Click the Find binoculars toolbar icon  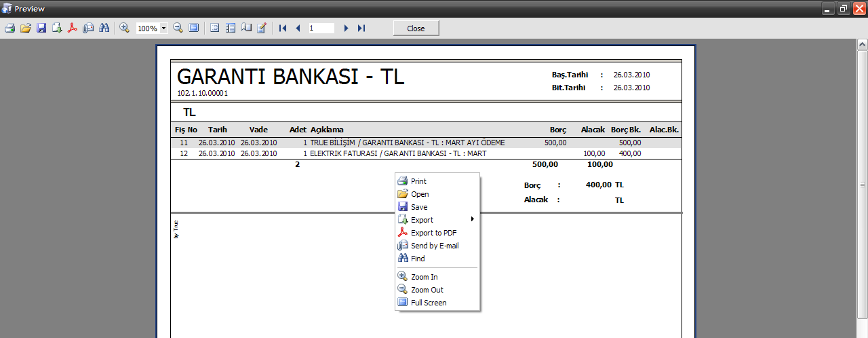[x=104, y=28]
